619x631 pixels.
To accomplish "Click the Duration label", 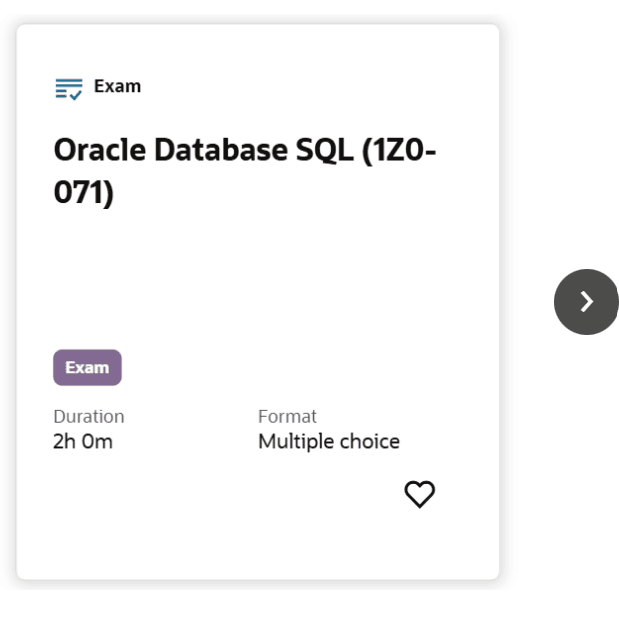I will point(89,416).
